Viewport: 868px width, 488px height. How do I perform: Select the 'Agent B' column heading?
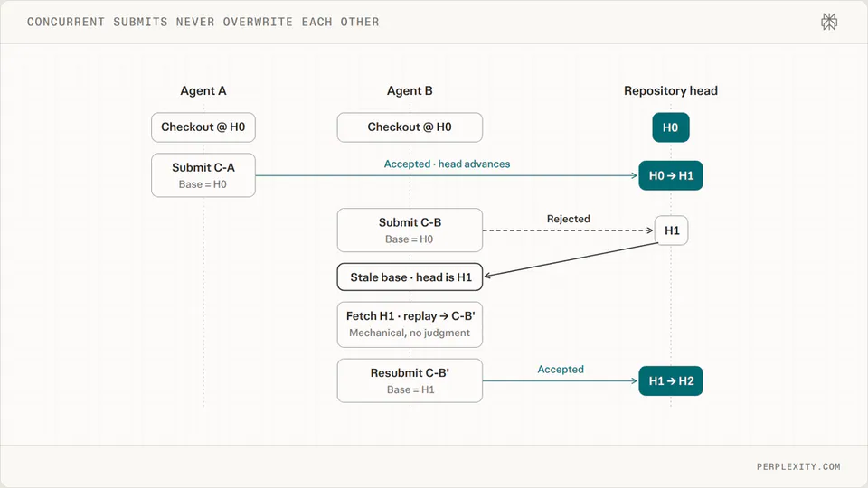[410, 90]
